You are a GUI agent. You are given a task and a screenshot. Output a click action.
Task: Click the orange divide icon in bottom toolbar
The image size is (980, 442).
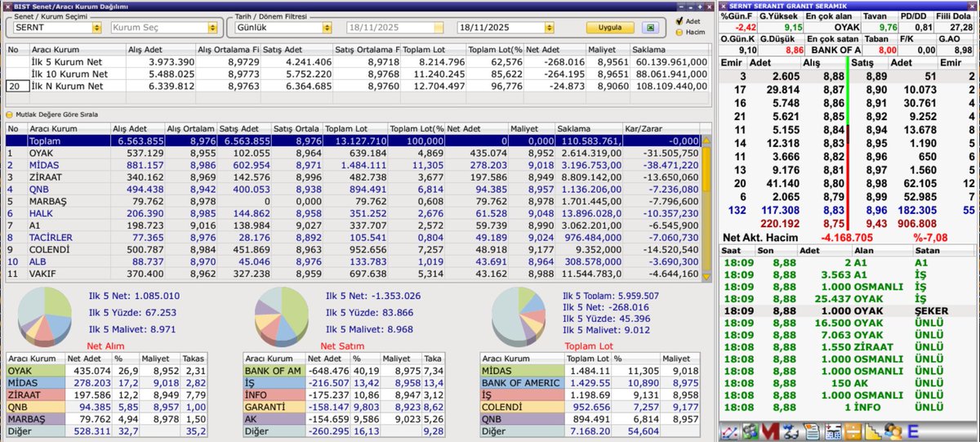(853, 431)
